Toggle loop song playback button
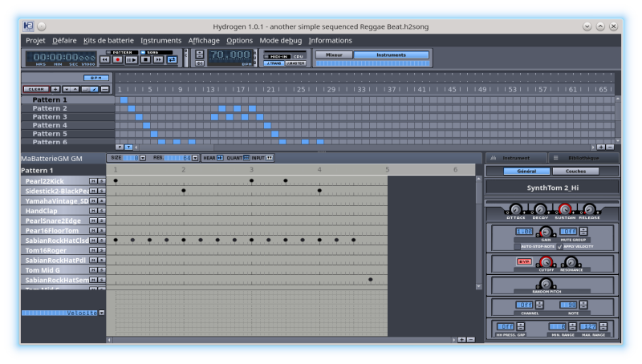The height and width of the screenshot is (364, 642). pos(172,60)
